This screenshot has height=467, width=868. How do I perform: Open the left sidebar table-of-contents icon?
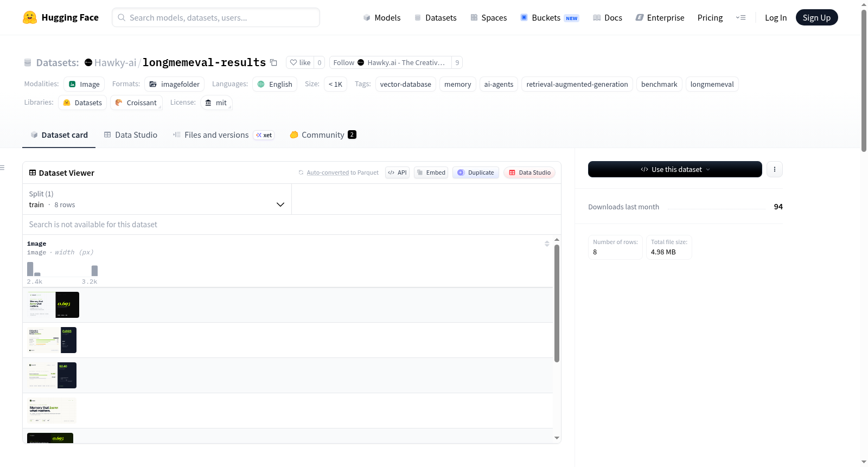point(2,168)
